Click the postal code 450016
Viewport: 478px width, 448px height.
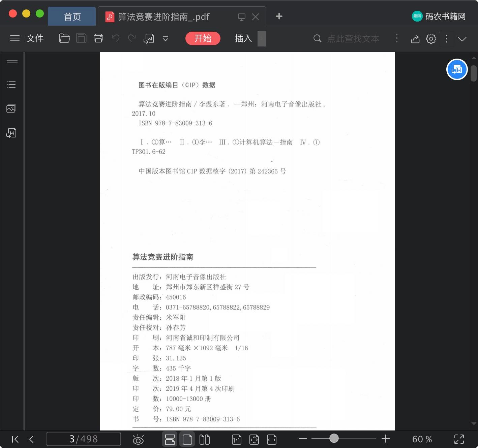[176, 297]
